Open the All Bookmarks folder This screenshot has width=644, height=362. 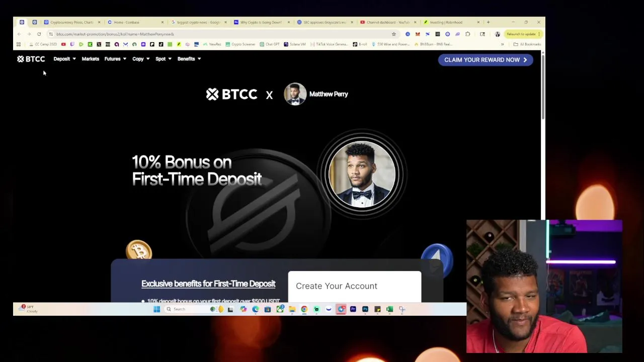click(527, 44)
